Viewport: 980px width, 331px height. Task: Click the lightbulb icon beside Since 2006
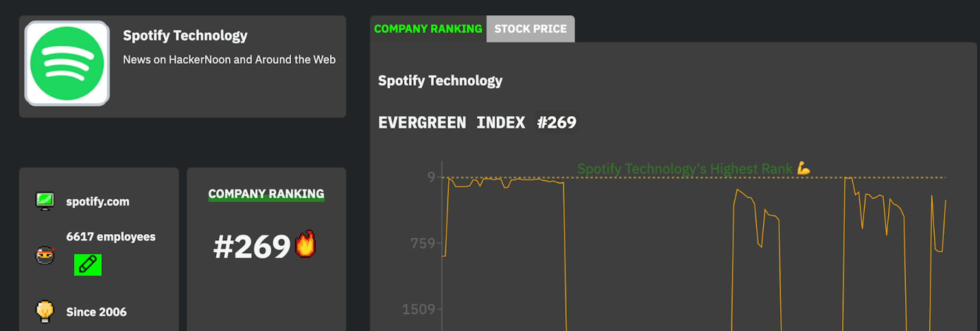(45, 311)
